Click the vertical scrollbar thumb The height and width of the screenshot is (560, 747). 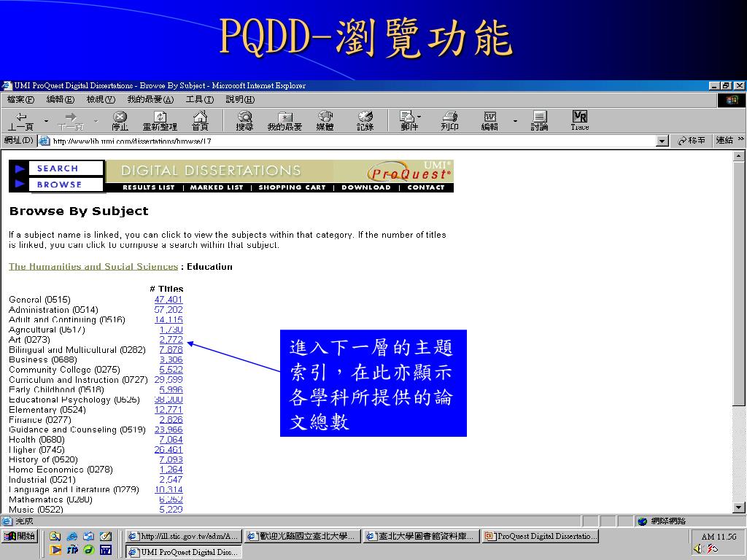point(738,284)
